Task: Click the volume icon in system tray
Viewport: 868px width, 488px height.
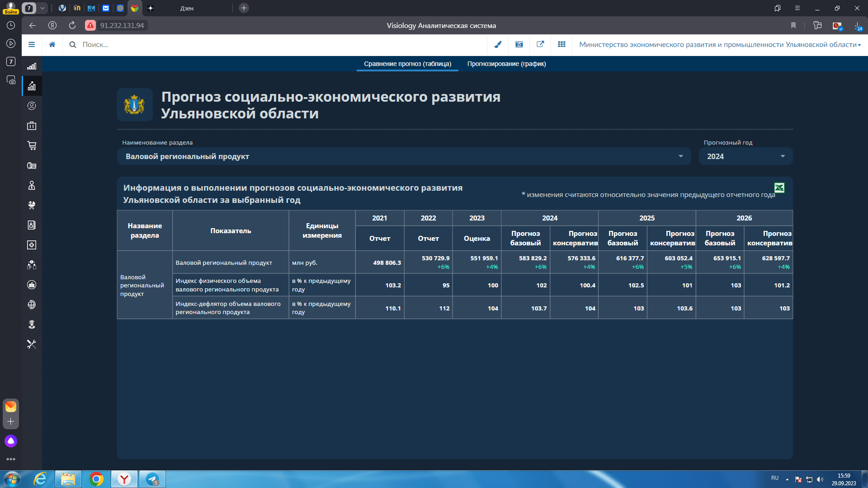Action: pyautogui.click(x=820, y=479)
